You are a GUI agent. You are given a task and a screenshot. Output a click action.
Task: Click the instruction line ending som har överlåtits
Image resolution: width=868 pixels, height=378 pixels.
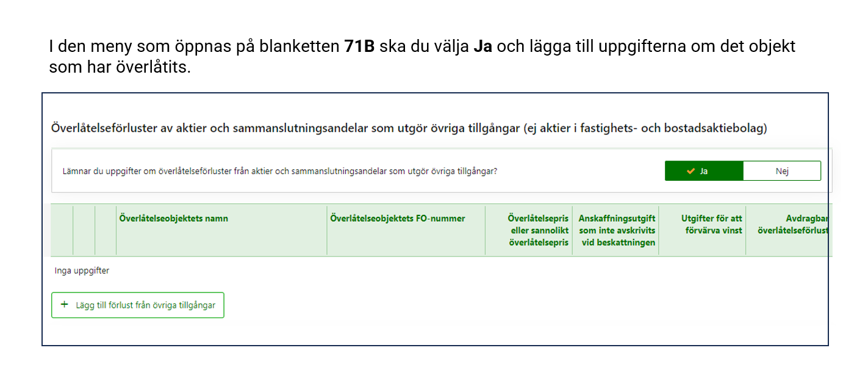tap(120, 67)
